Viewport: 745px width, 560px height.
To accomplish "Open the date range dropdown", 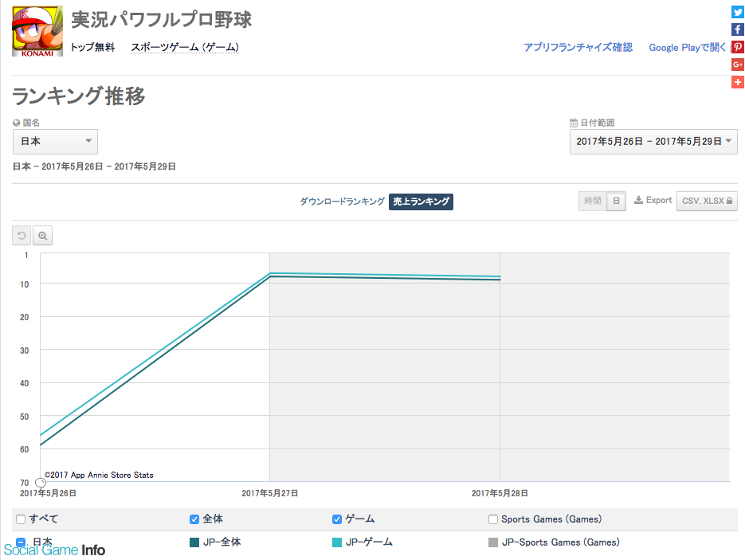I will coord(653,142).
